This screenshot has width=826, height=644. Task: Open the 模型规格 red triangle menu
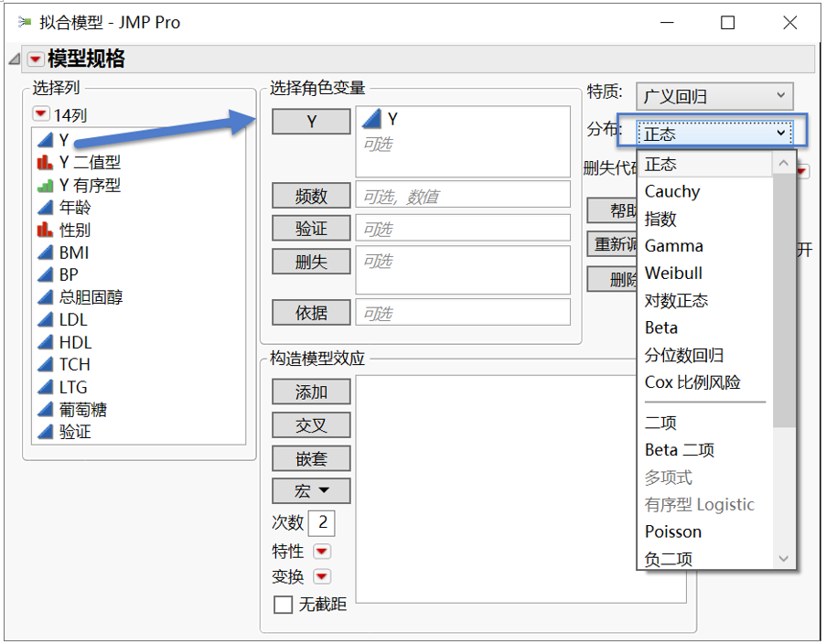click(x=34, y=59)
